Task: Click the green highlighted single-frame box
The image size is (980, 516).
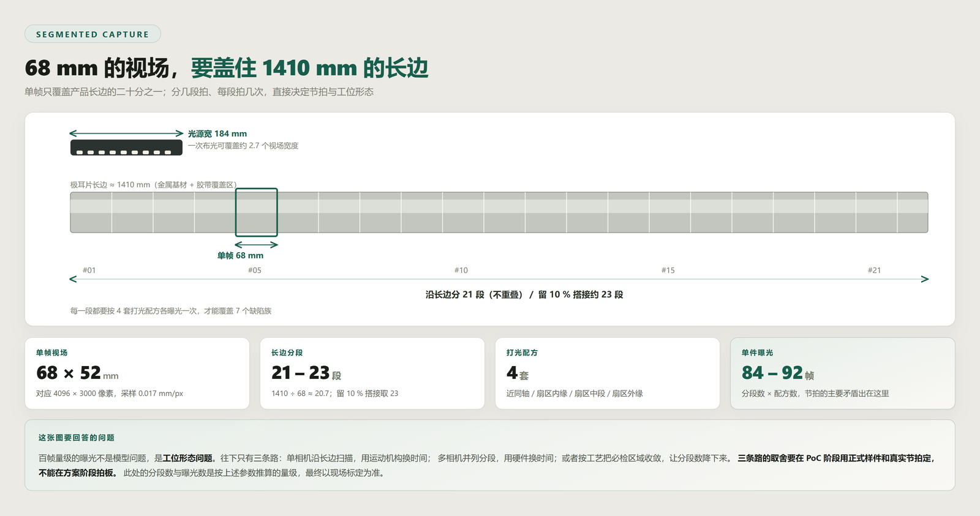Action: pos(257,212)
